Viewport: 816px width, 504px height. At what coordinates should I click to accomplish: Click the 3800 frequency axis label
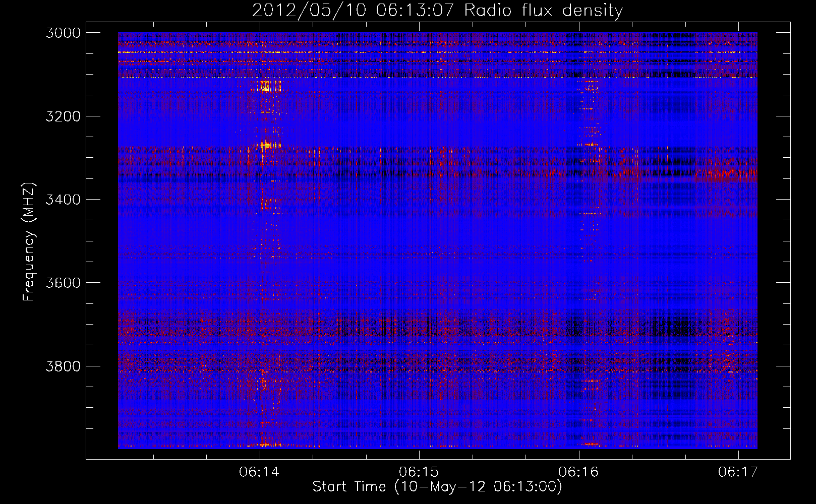[63, 366]
